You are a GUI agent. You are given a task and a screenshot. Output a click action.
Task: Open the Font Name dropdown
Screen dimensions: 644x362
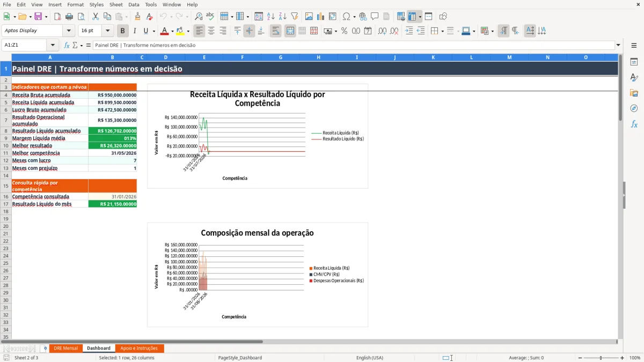point(68,31)
